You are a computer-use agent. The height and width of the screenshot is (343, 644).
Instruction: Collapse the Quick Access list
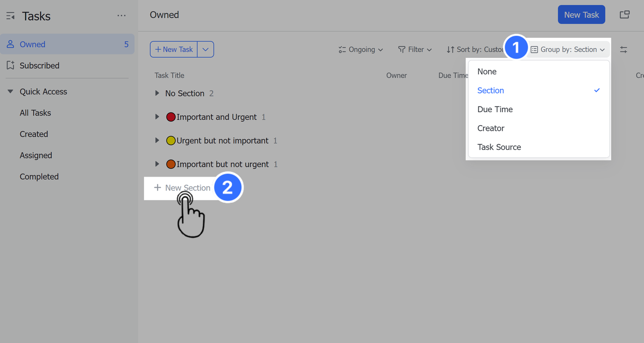(x=10, y=92)
